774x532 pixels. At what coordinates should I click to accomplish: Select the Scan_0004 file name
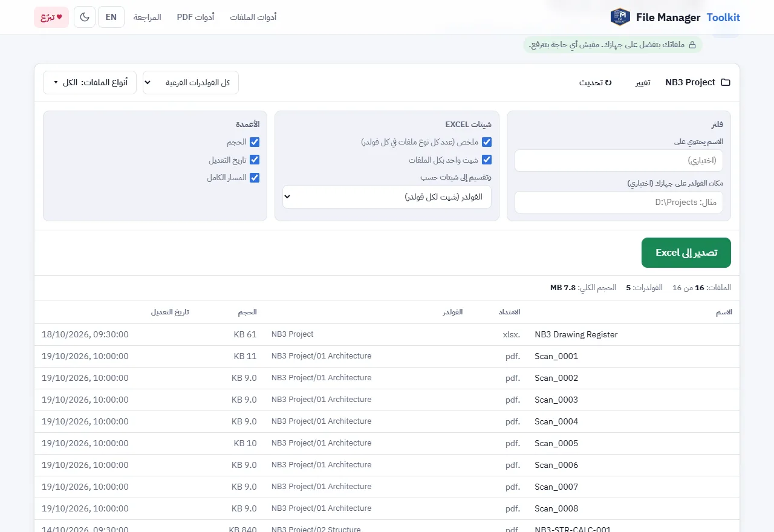pyautogui.click(x=556, y=421)
